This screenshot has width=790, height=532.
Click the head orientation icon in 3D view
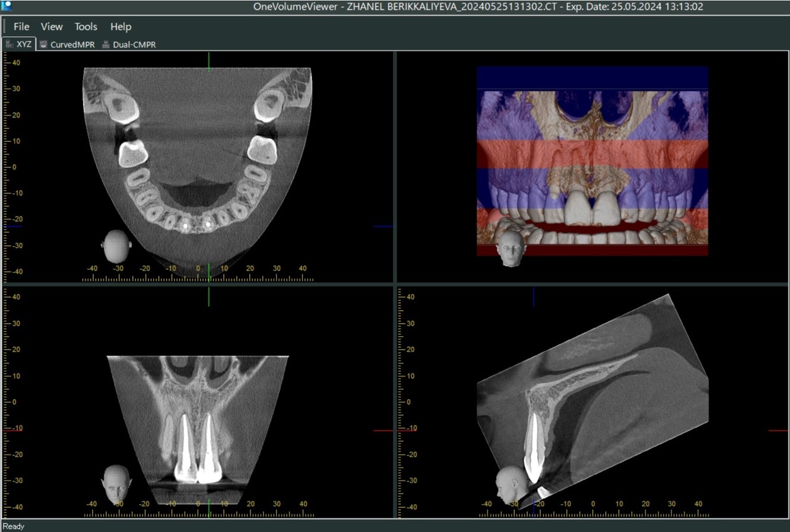coord(511,249)
